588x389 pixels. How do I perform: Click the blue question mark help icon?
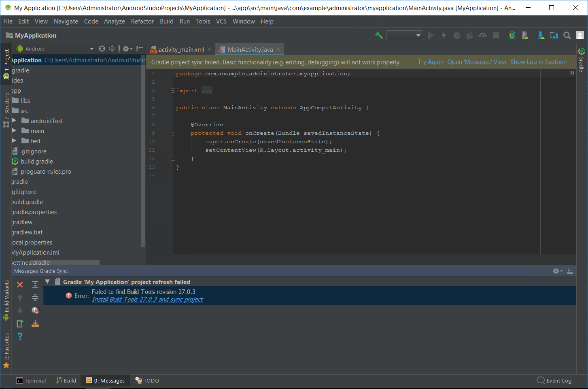20,336
